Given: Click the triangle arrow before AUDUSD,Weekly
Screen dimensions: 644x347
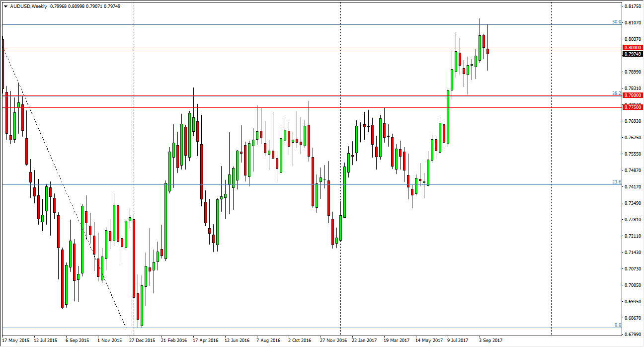Looking at the screenshot, I should (x=5, y=6).
